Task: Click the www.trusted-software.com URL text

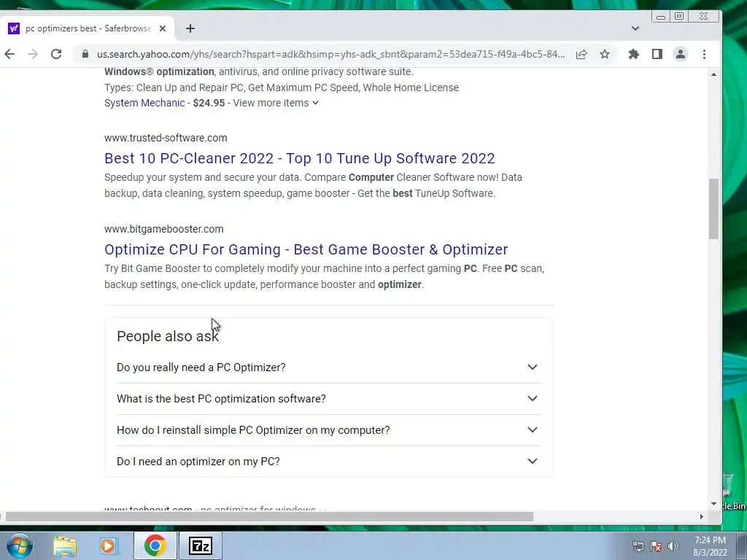Action: click(166, 138)
